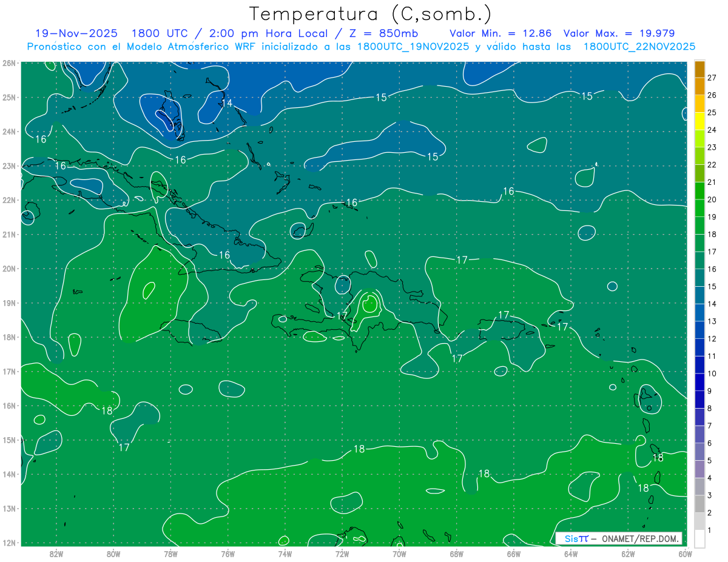Click the "23" label on the color scale
This screenshot has height=562, width=728.
click(712, 147)
